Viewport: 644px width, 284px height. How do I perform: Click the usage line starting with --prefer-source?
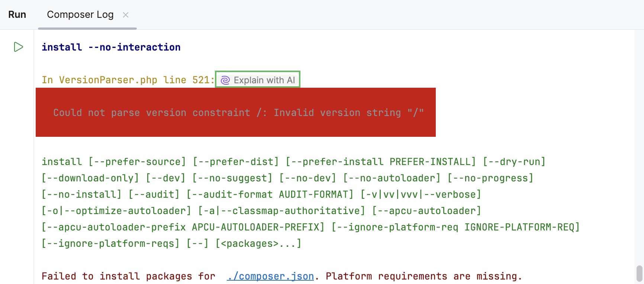(x=137, y=162)
